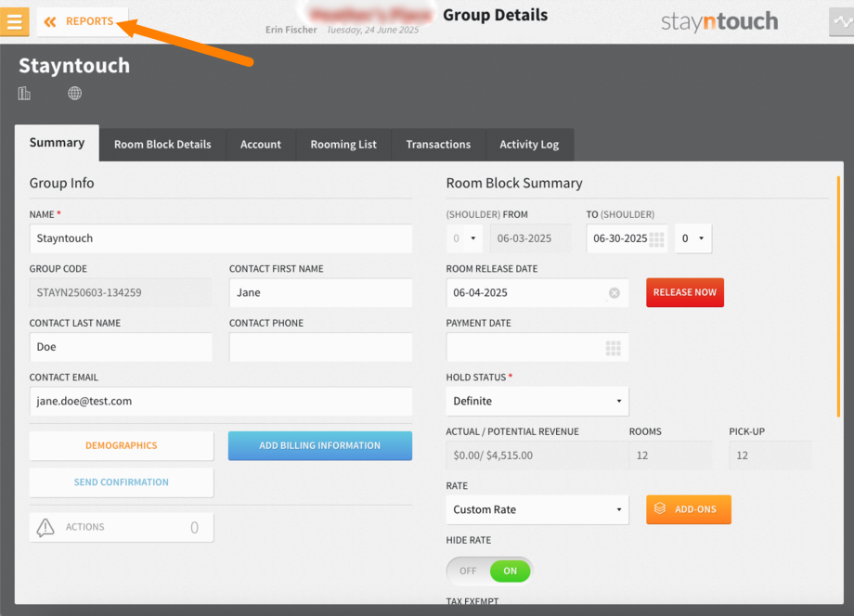Click the orange vertical scrollbar

point(838,297)
